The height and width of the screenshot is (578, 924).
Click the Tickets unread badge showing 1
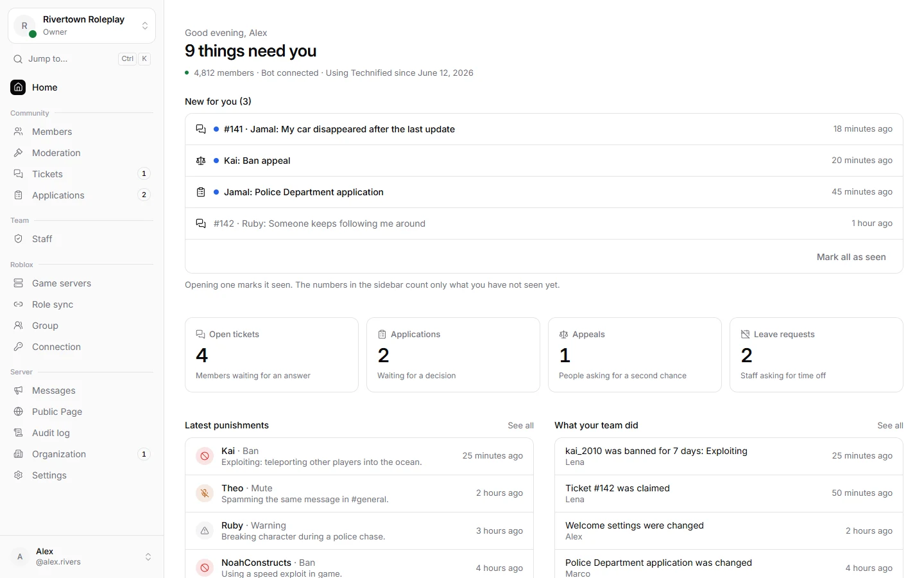point(144,174)
